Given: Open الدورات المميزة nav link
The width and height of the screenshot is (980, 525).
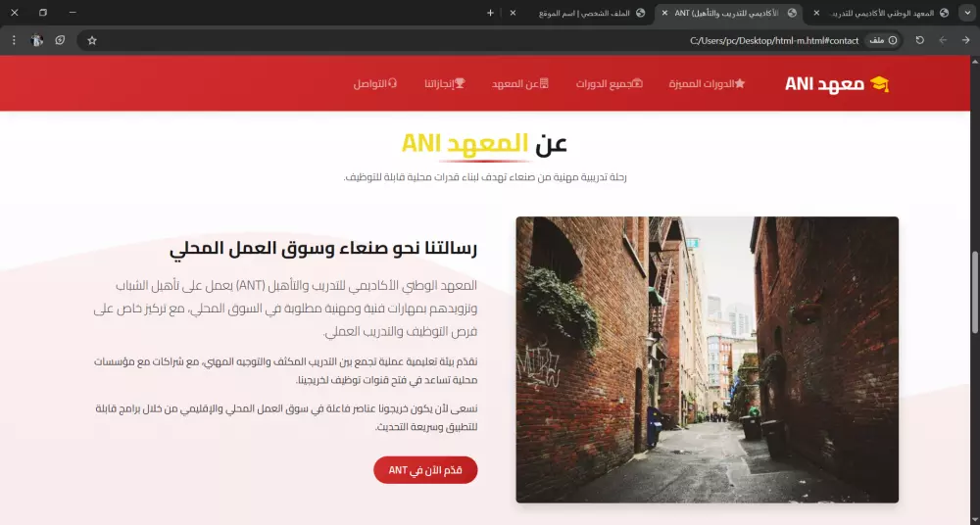Looking at the screenshot, I should point(707,84).
